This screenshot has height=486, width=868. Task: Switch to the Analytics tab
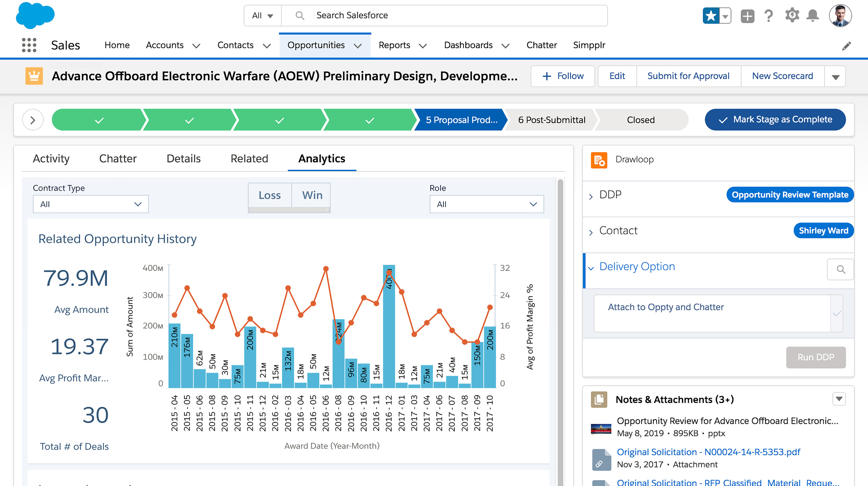point(322,159)
